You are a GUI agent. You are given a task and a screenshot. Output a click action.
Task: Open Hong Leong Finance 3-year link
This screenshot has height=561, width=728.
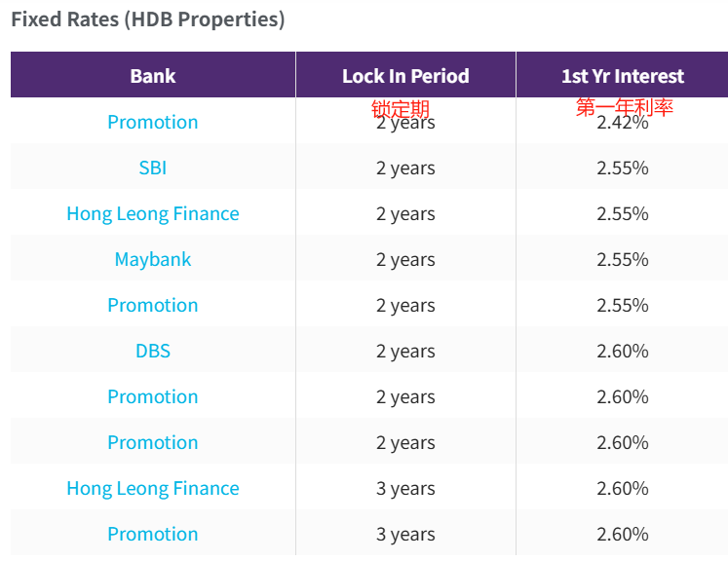152,488
